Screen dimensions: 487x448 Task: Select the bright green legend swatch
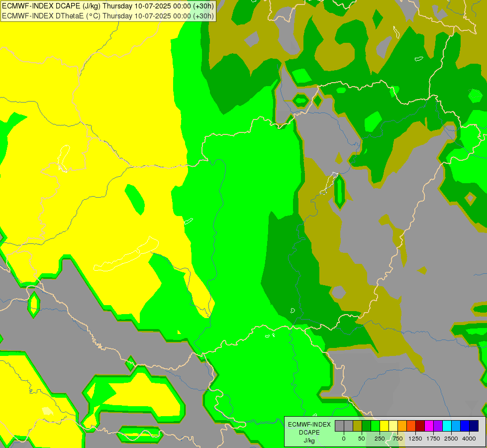376,426
